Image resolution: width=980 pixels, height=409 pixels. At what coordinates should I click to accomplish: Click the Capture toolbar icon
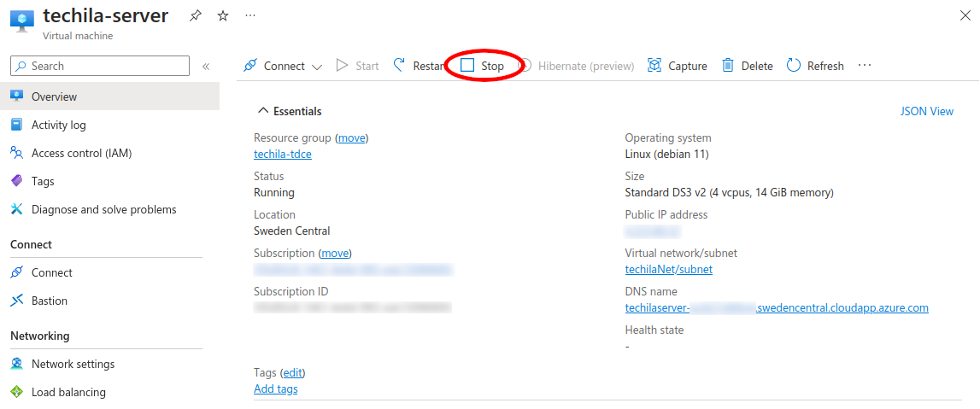pyautogui.click(x=655, y=66)
